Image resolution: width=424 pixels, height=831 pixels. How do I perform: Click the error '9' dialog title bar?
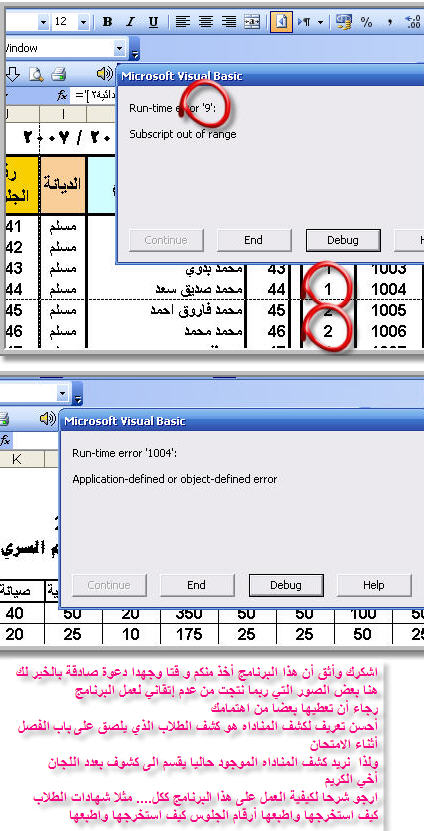[270, 76]
